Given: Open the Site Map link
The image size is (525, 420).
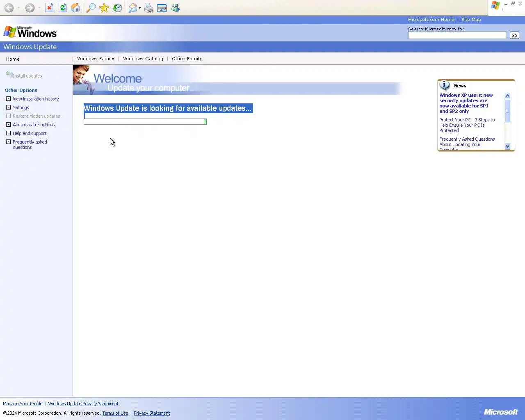Looking at the screenshot, I should coord(471,19).
